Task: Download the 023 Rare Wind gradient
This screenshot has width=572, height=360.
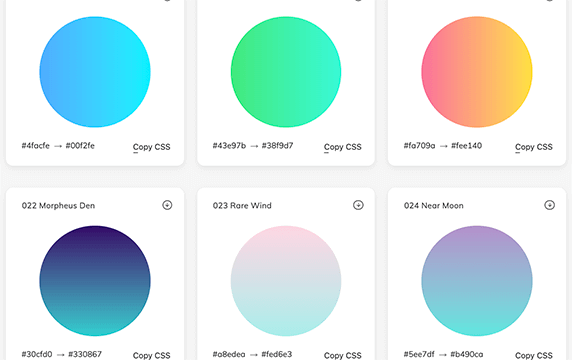Action: (358, 205)
